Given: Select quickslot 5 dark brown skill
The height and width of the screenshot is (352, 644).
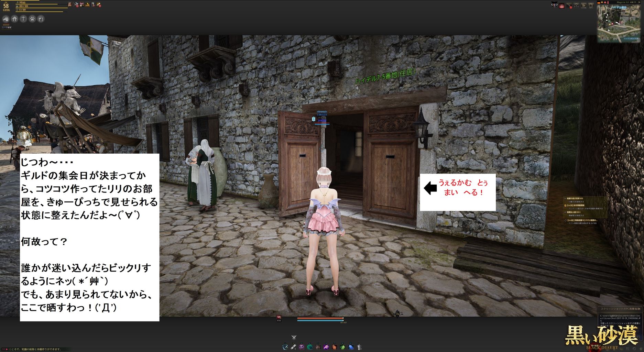Looking at the screenshot, I should coord(318,346).
